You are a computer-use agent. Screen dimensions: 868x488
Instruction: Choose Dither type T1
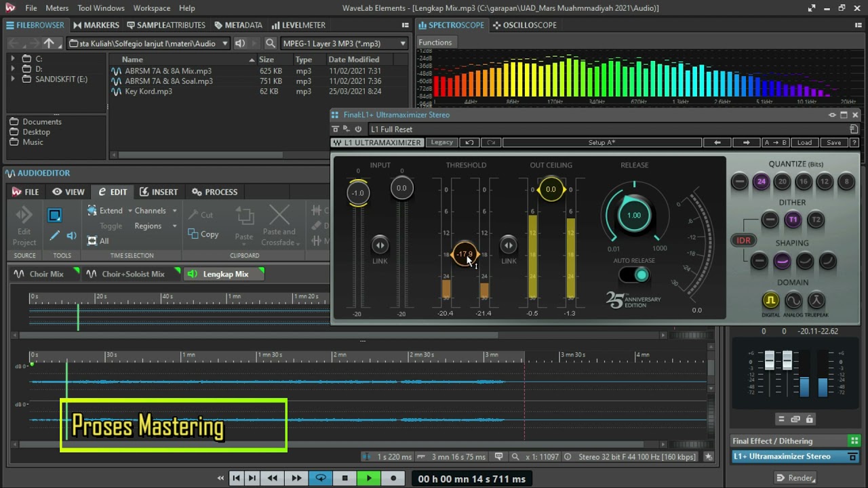(793, 220)
